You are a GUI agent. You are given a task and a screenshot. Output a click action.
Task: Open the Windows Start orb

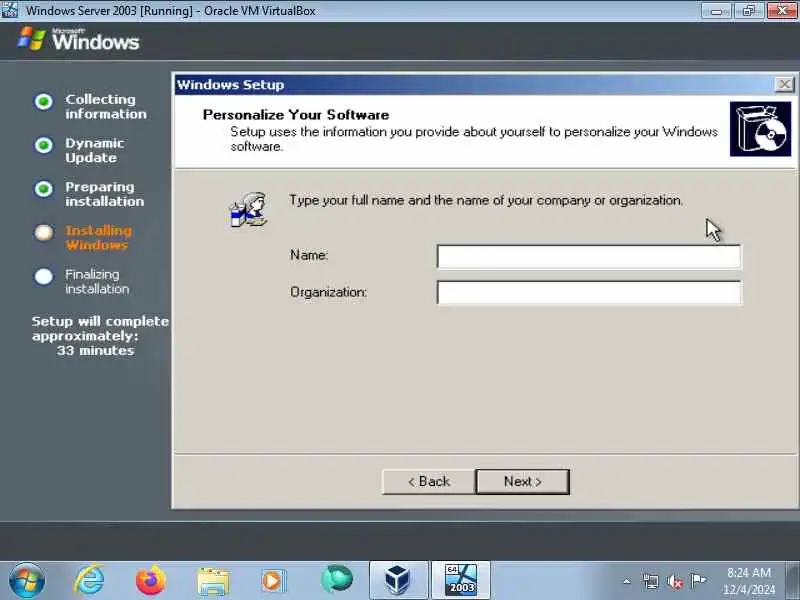tap(27, 581)
